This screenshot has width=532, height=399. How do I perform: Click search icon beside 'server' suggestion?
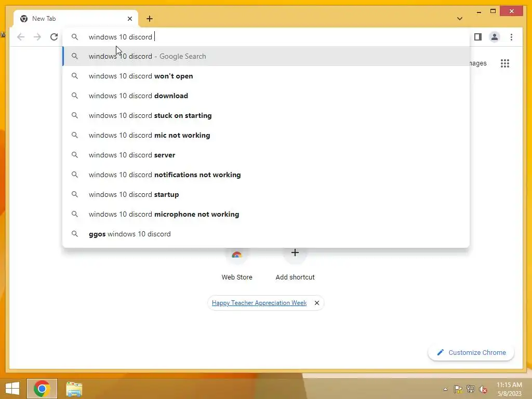75,155
